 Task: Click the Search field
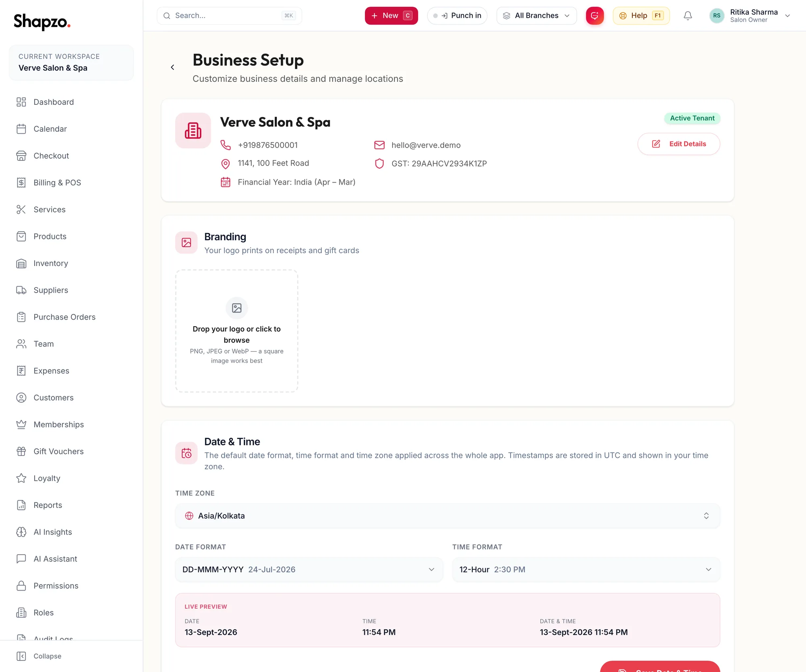coord(229,16)
